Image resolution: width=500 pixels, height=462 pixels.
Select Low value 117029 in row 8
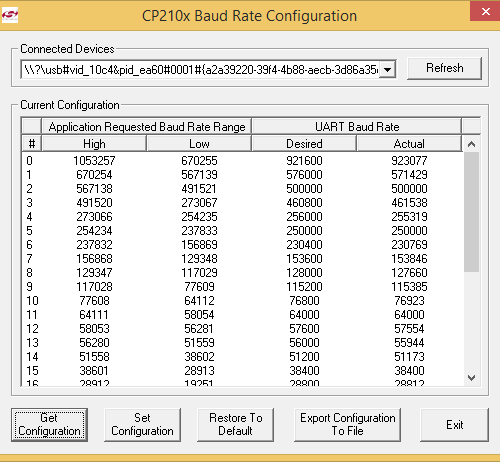tap(199, 273)
